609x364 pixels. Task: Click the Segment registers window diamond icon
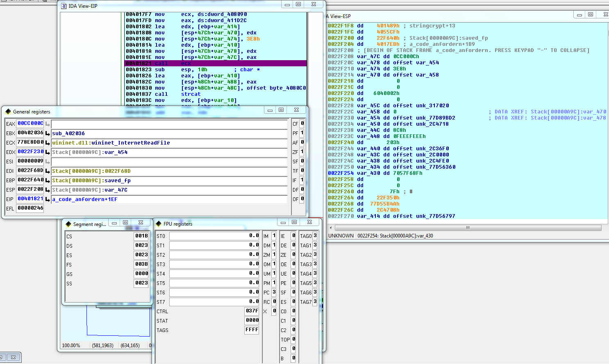(x=68, y=224)
